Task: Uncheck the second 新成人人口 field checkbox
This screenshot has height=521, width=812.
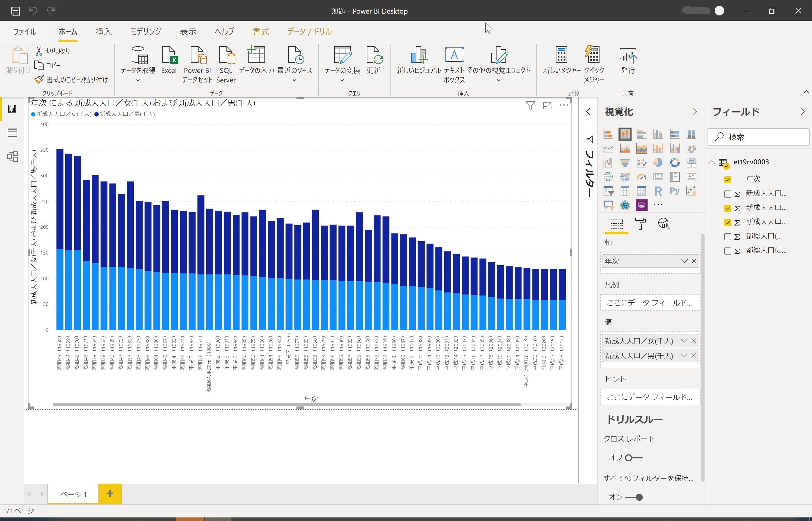Action: 727,208
